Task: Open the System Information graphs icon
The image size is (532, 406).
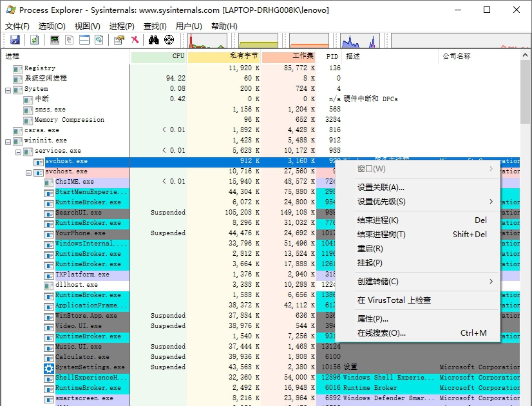Action: [x=54, y=39]
